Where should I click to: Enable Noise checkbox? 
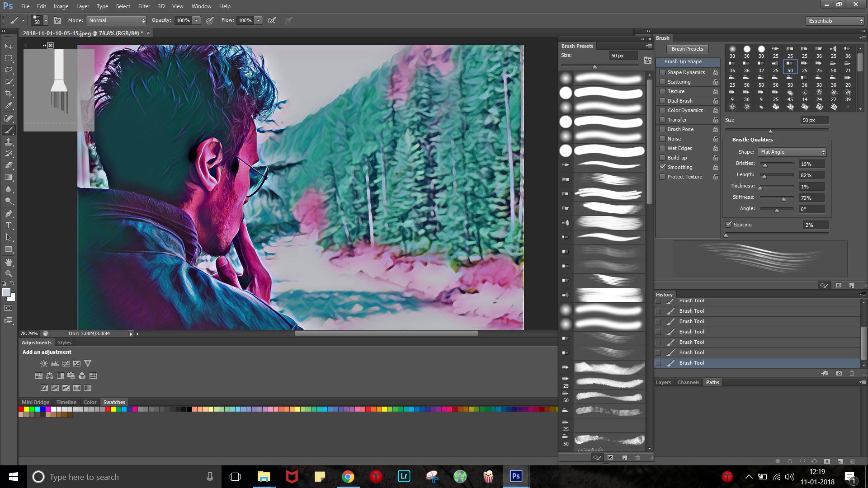pos(662,139)
